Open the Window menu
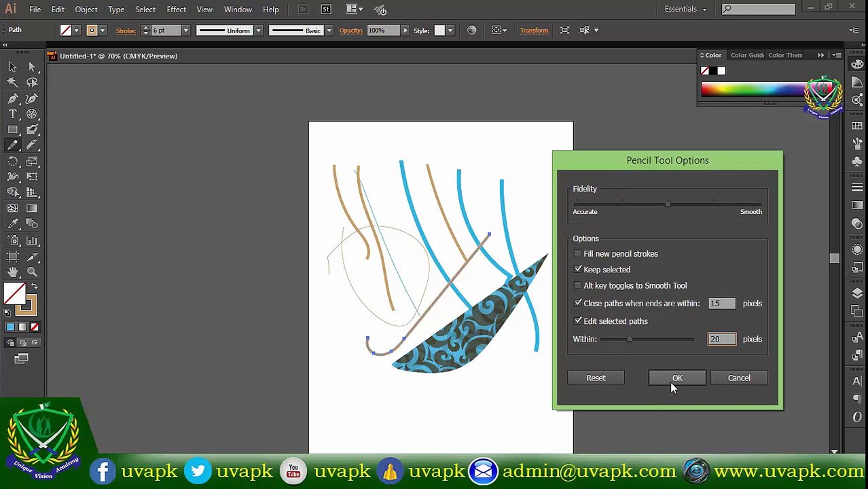Image resolution: width=868 pixels, height=489 pixels. [238, 10]
